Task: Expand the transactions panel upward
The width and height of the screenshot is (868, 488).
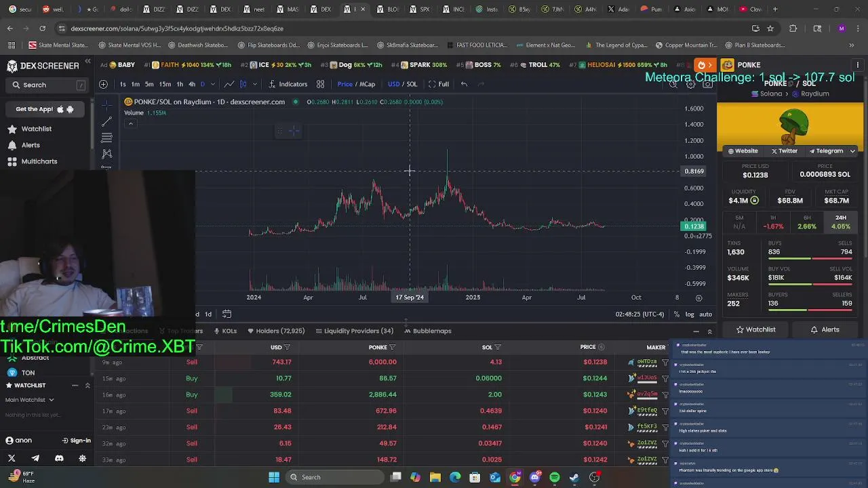Action: pyautogui.click(x=710, y=331)
